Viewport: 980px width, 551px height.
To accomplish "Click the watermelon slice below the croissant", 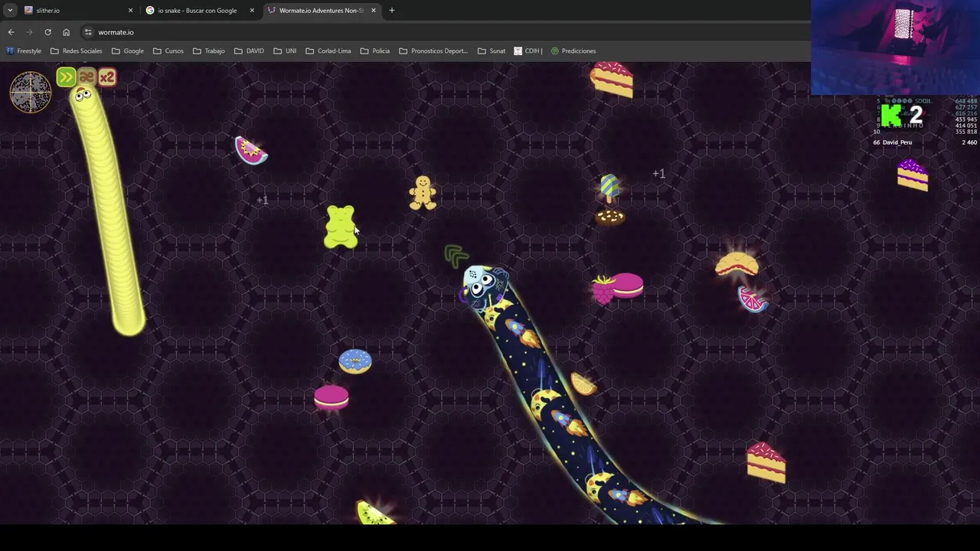I will click(753, 299).
